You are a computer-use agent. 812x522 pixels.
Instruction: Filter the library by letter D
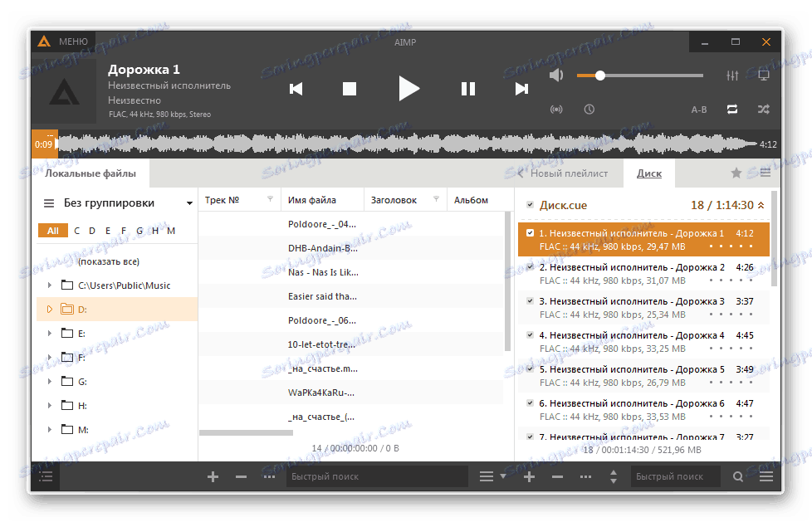point(91,231)
